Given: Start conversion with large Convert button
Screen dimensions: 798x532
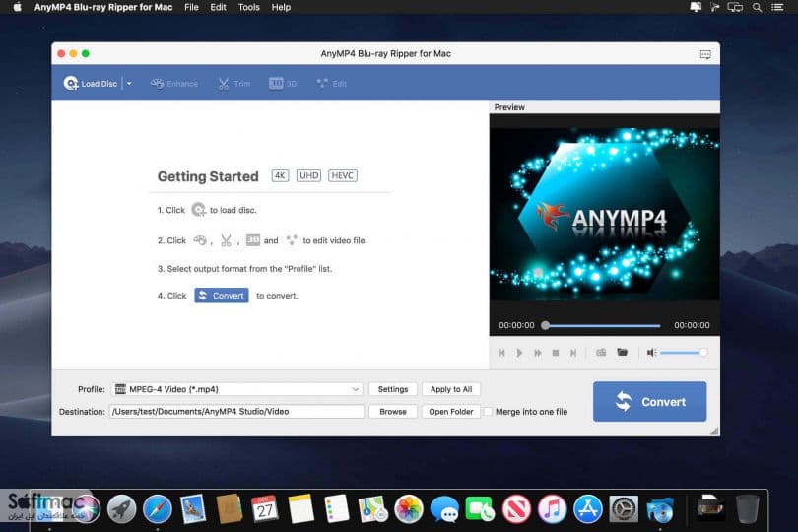Looking at the screenshot, I should (x=649, y=402).
